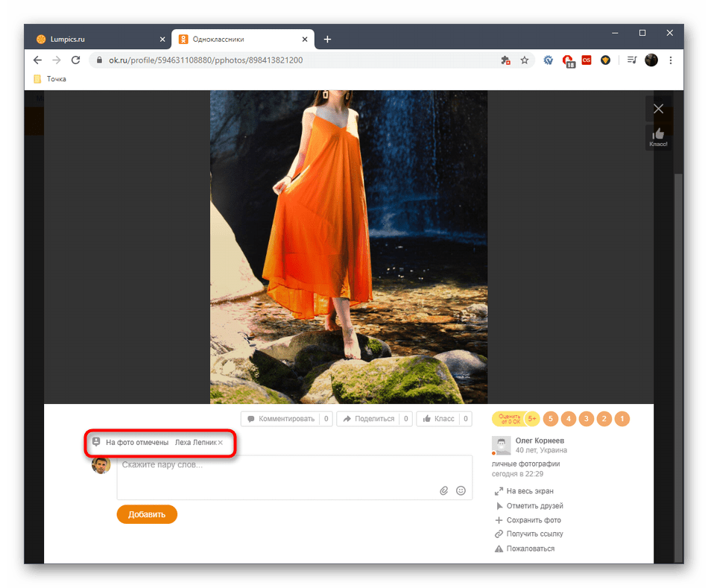Screen dimensions: 708x588
Task: Go back with the browser back arrow
Action: click(37, 60)
